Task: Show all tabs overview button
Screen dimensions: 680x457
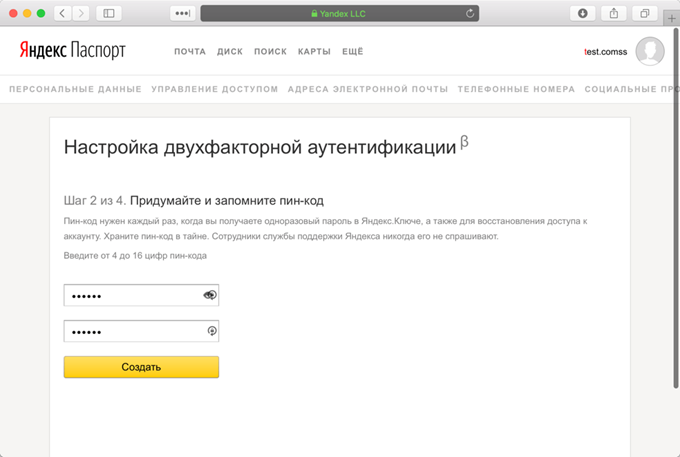Action: coord(645,13)
